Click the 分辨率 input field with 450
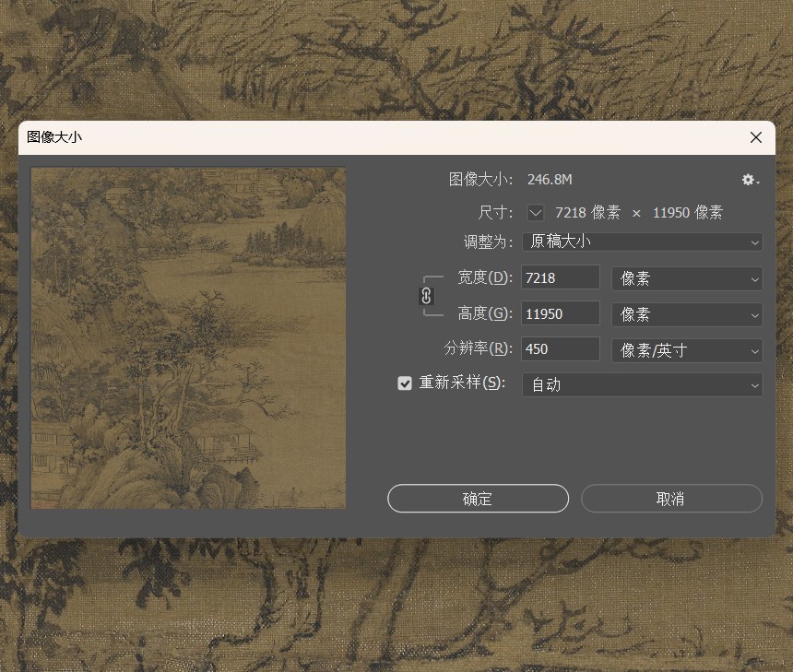This screenshot has height=672, width=793. (x=561, y=349)
